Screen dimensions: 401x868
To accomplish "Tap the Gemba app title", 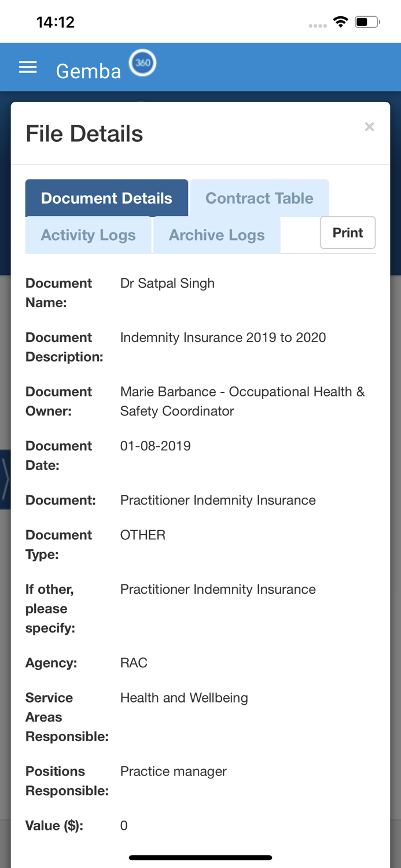I will [x=89, y=71].
